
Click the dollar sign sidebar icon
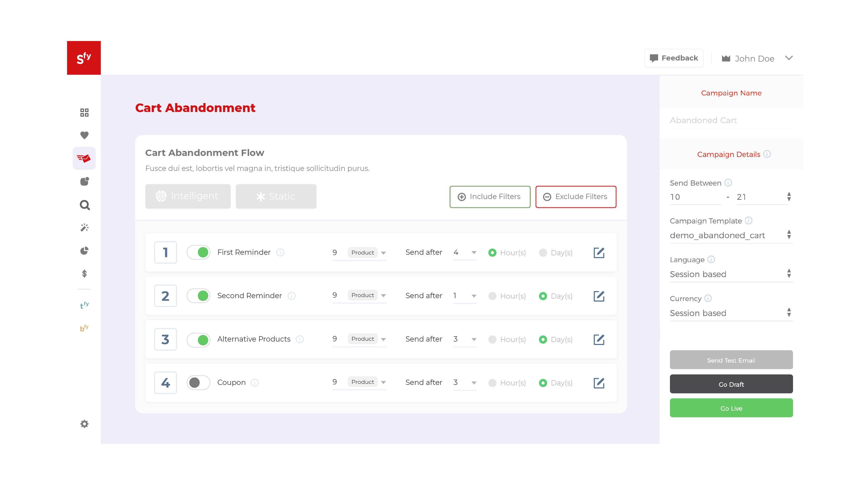(84, 273)
